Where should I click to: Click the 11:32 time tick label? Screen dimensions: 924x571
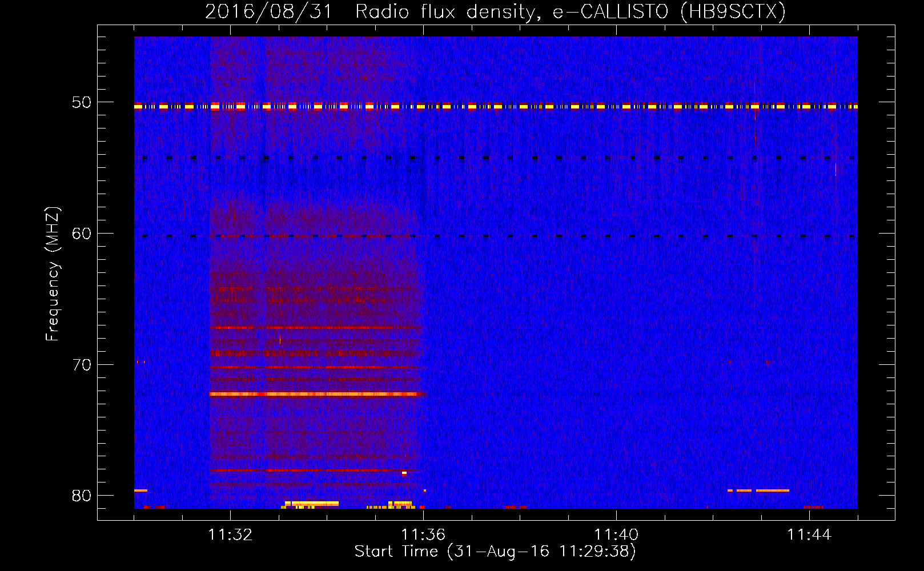tap(230, 534)
